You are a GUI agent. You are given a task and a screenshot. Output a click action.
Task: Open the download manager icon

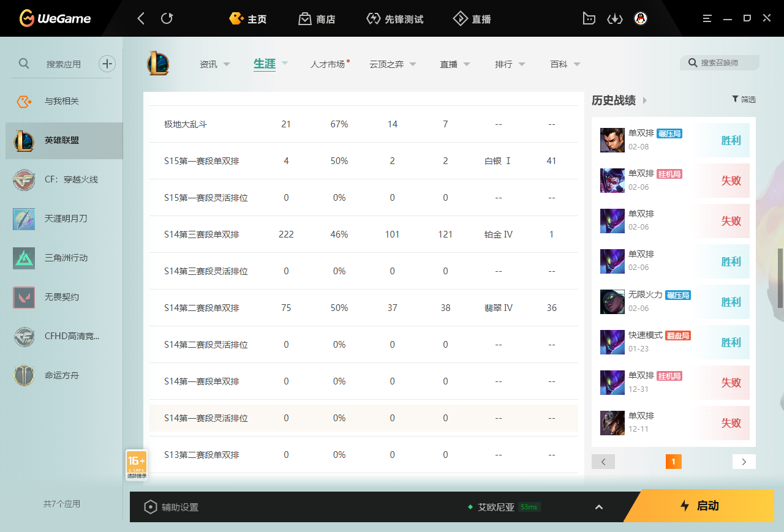(614, 19)
